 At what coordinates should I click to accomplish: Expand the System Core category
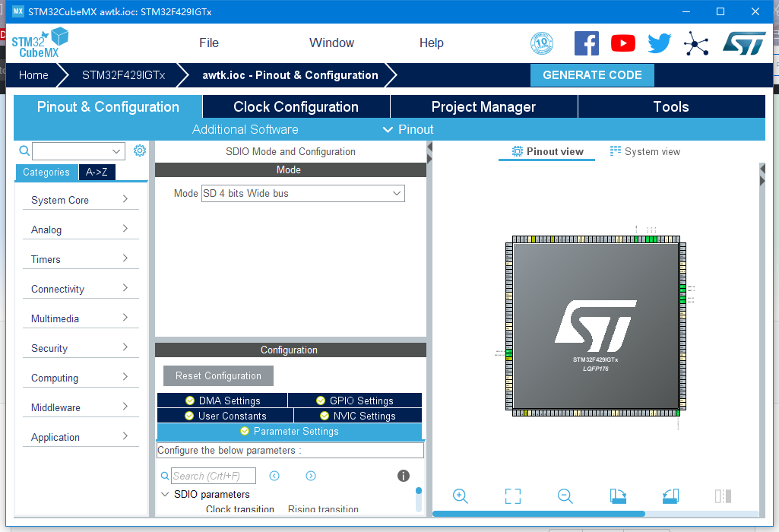[81, 200]
